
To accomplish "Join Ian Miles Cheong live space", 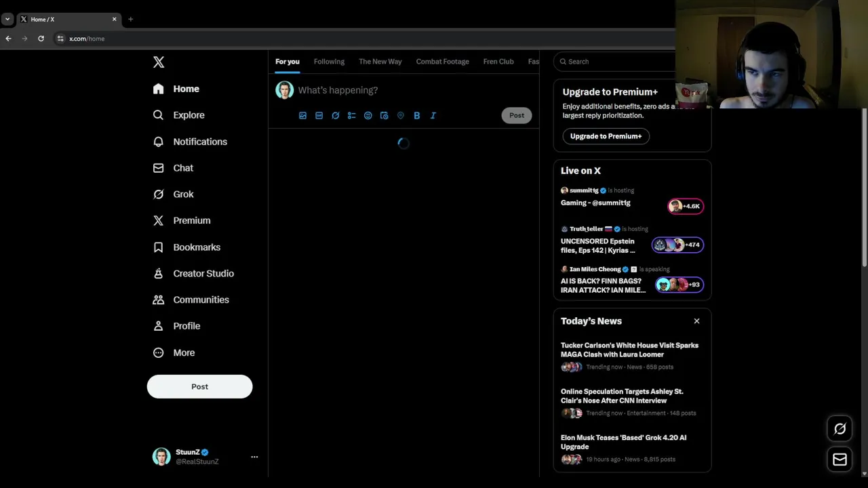I will click(x=632, y=280).
